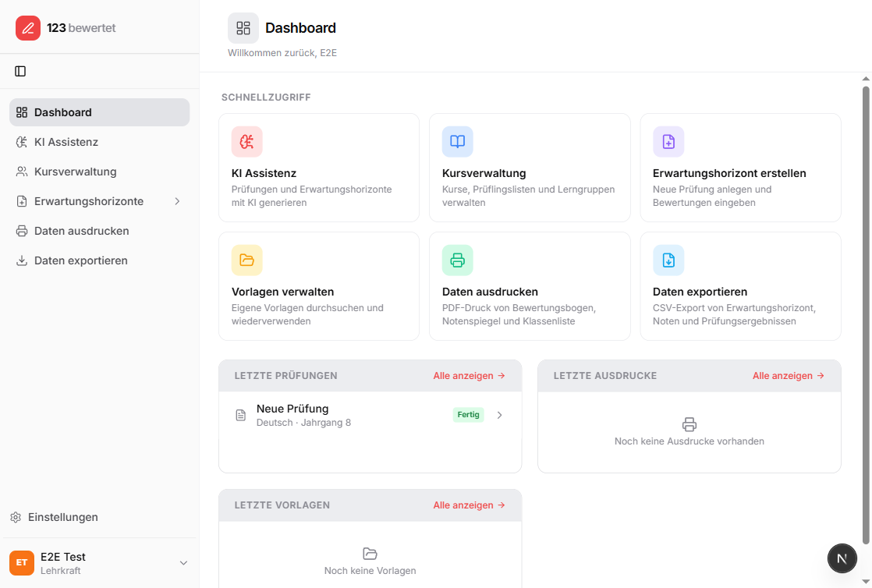This screenshot has width=872, height=588.
Task: Click the Noch keine Vorlagen text
Action: (370, 571)
